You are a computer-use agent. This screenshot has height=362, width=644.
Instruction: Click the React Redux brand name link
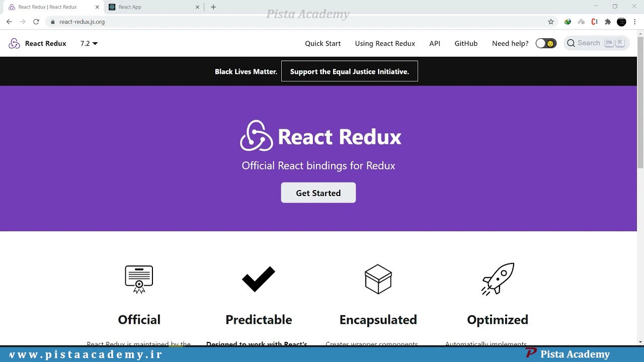tap(46, 43)
